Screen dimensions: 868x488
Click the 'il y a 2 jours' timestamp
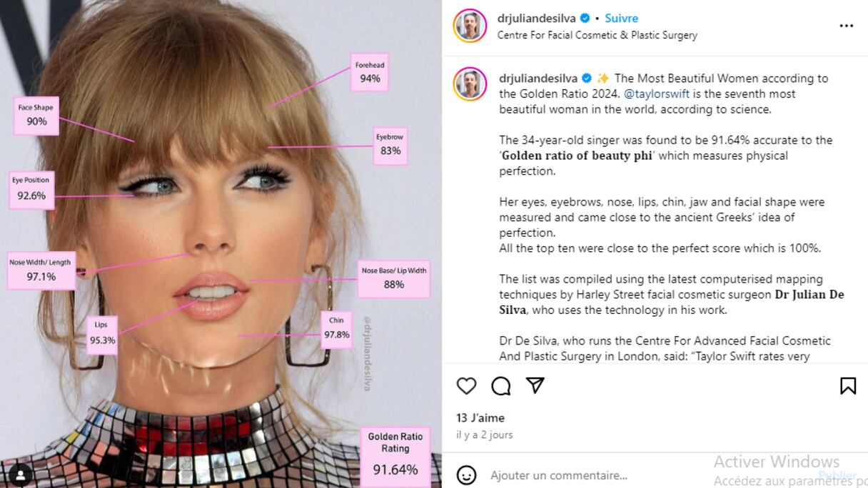485,434
